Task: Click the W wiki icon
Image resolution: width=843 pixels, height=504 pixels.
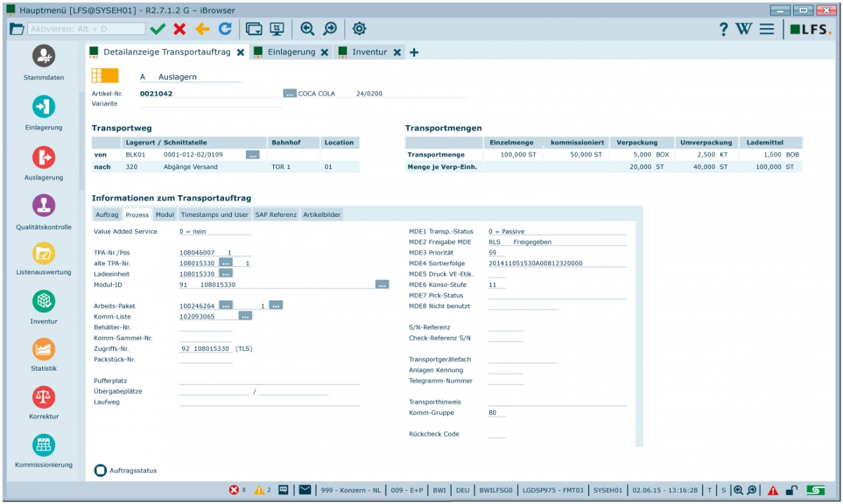Action: pos(744,29)
